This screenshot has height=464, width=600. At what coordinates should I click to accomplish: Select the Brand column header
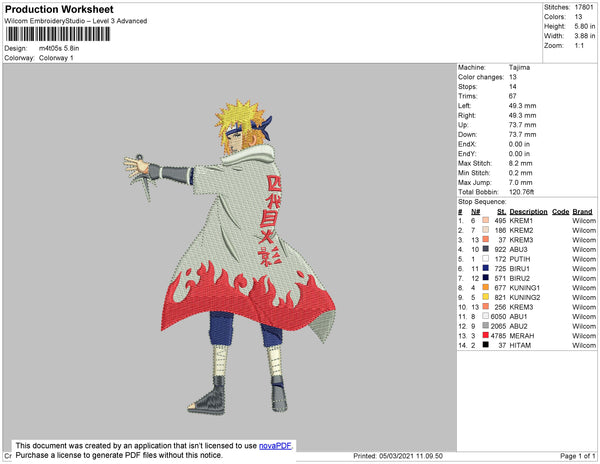click(x=582, y=212)
